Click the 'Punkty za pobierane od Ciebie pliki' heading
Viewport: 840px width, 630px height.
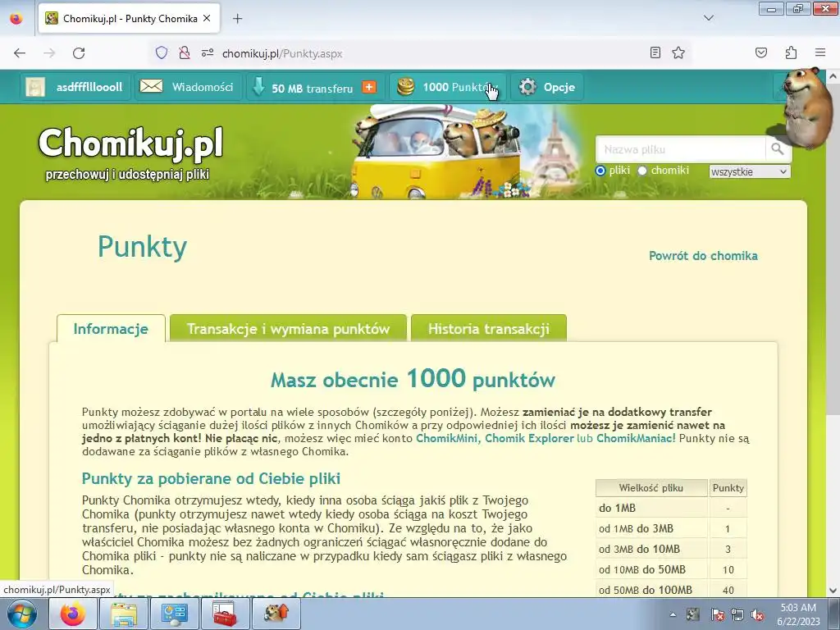click(x=211, y=478)
